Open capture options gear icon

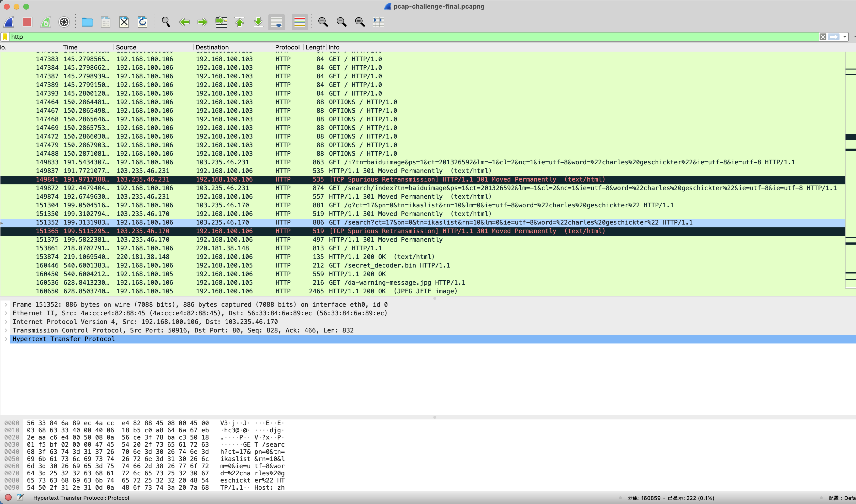(64, 22)
